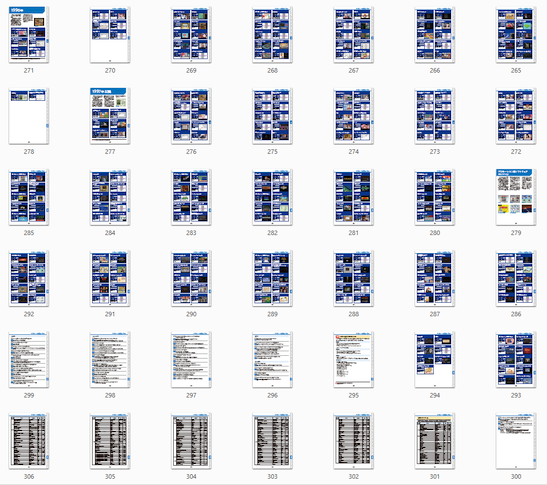Click the page number label 295

[353, 395]
